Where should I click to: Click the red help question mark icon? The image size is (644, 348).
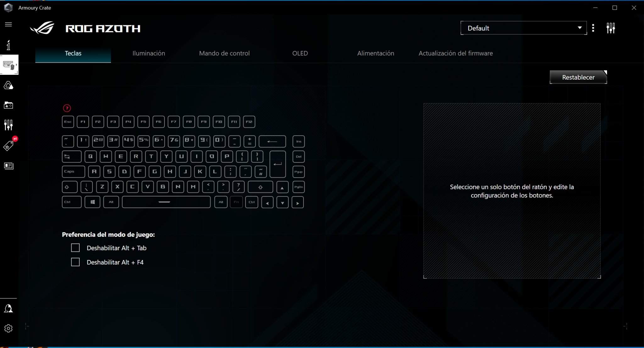point(67,108)
